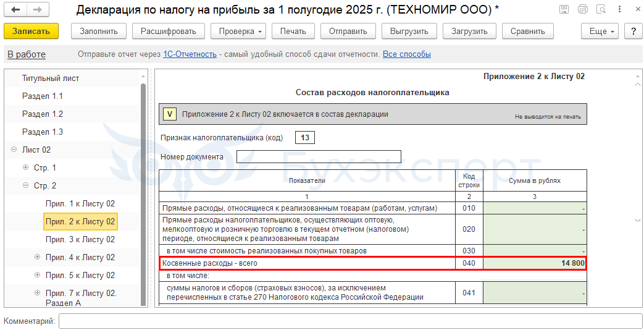This screenshot has width=644, height=330.
Task: Click the tree scrollbar up arrow
Action: tap(143, 76)
